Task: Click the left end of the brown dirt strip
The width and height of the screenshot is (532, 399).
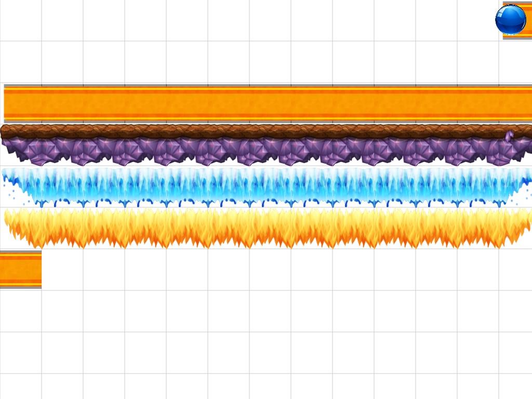Action: coord(7,131)
